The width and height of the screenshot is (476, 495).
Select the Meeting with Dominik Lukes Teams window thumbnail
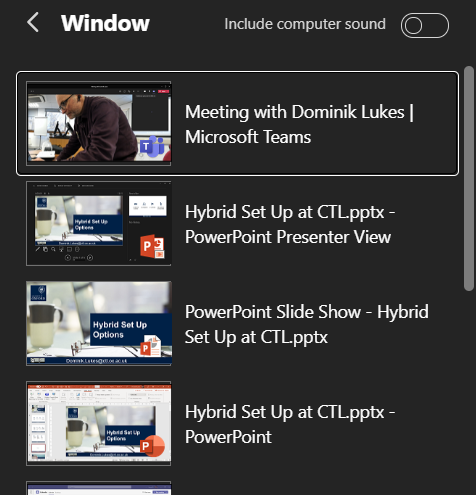point(99,123)
